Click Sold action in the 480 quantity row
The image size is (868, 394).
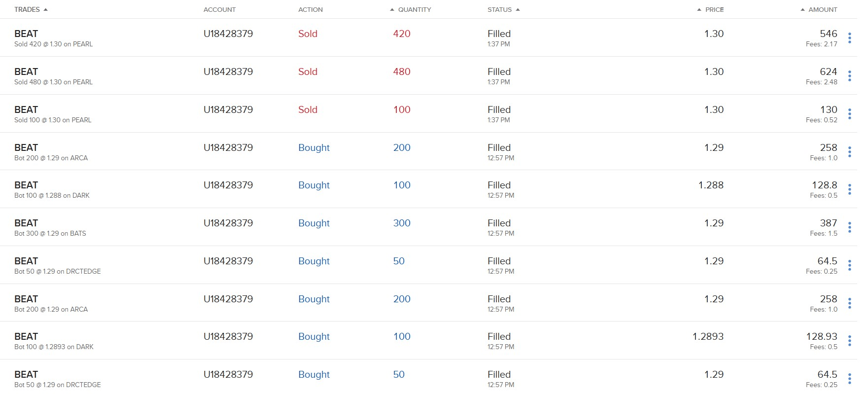tap(308, 72)
